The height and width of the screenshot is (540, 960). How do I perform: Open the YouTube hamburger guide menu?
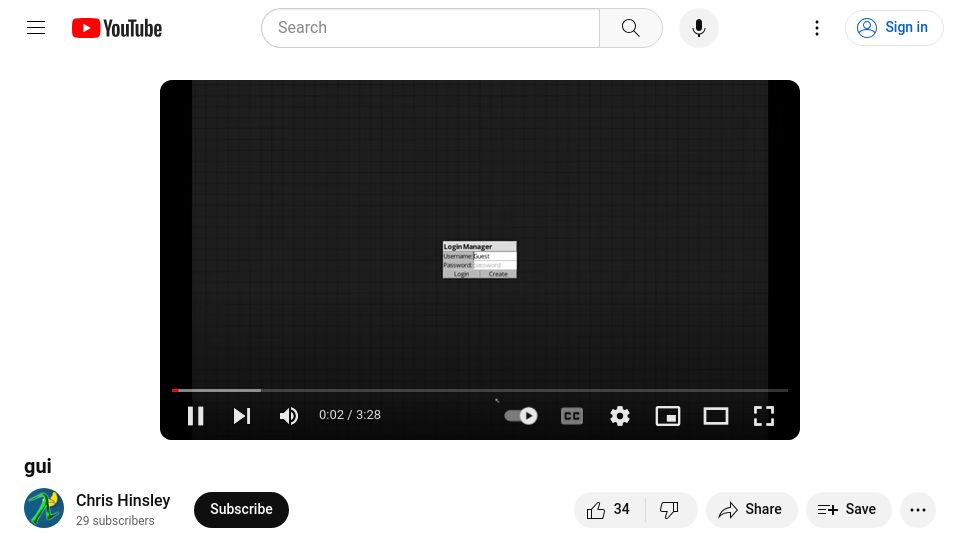(x=36, y=28)
